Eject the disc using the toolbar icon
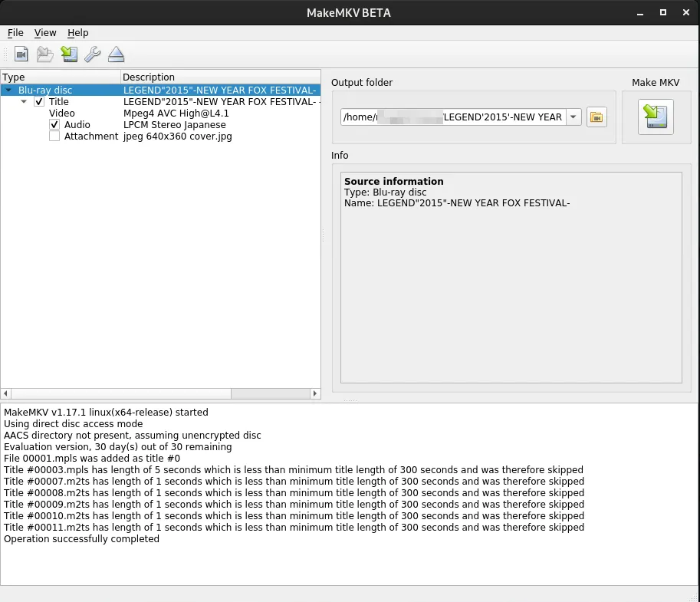This screenshot has width=700, height=602. click(x=116, y=54)
